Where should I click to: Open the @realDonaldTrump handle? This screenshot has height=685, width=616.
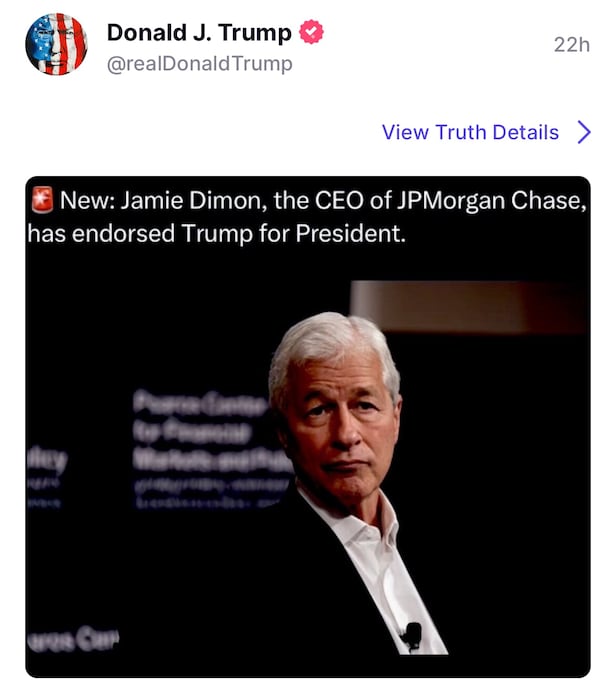tap(199, 64)
